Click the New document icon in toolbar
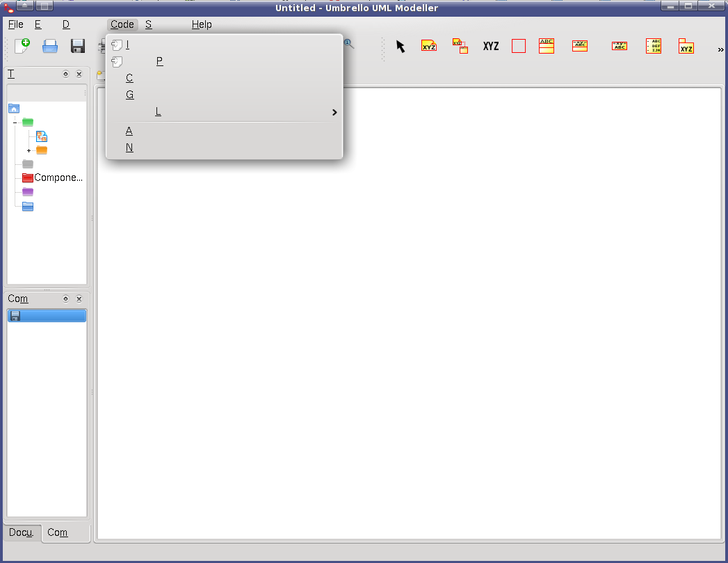 pos(22,47)
